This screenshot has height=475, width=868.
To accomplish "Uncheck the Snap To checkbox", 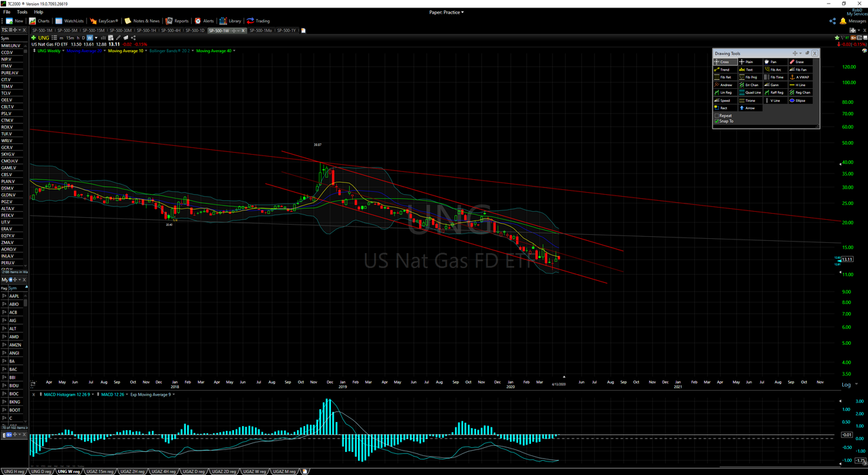I will tap(717, 121).
